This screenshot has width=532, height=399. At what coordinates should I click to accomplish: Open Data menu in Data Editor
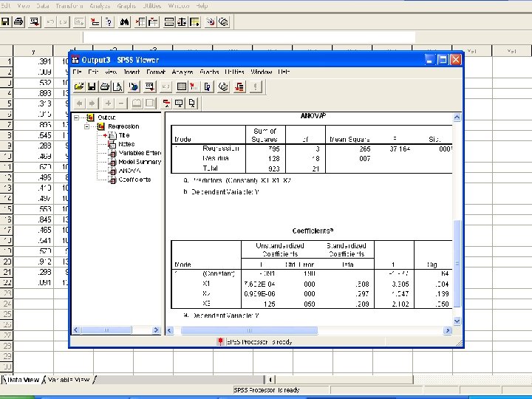pos(42,6)
